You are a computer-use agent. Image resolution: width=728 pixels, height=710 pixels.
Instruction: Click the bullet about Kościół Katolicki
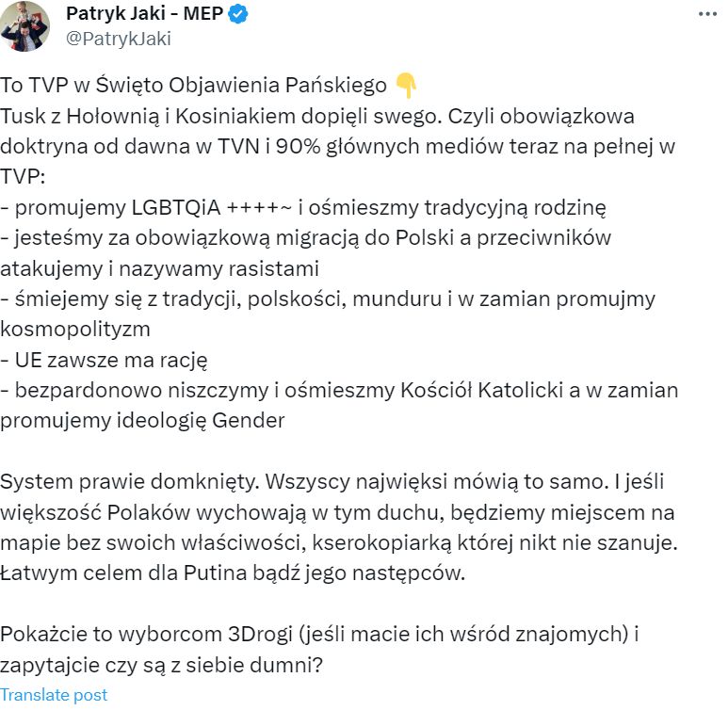339,391
